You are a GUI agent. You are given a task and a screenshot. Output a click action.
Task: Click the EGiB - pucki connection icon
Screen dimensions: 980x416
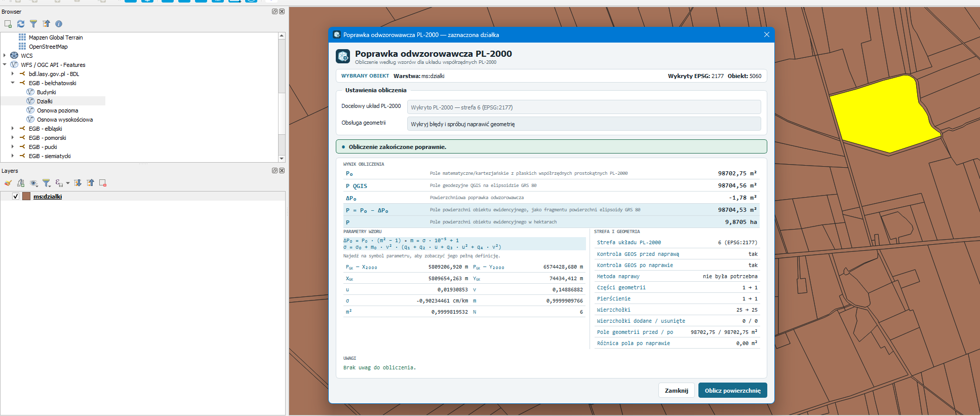(x=22, y=147)
